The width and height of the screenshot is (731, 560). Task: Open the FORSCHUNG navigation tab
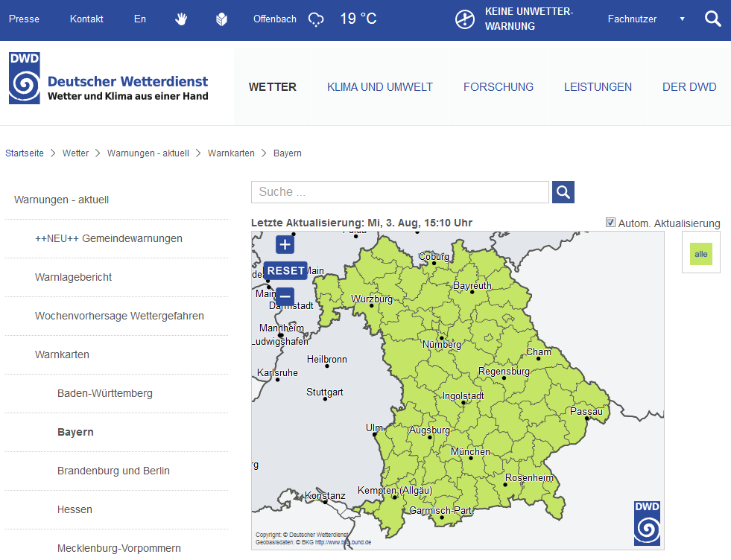click(499, 87)
